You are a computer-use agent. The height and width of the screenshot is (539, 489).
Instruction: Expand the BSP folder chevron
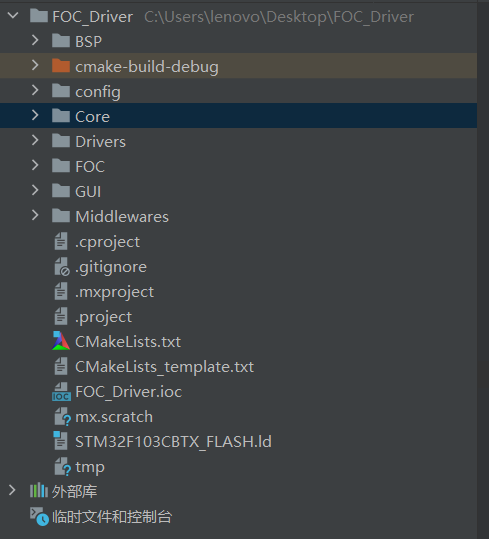[35, 41]
